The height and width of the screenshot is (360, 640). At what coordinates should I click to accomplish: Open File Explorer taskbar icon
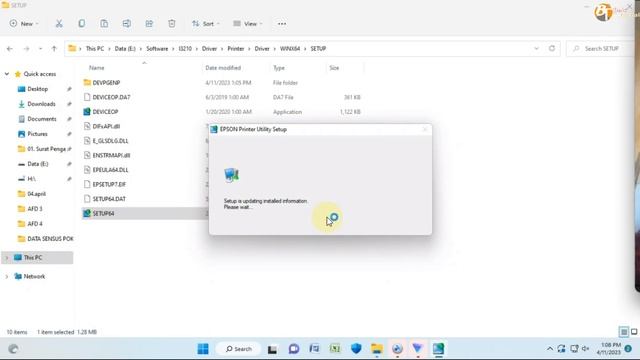tap(377, 349)
